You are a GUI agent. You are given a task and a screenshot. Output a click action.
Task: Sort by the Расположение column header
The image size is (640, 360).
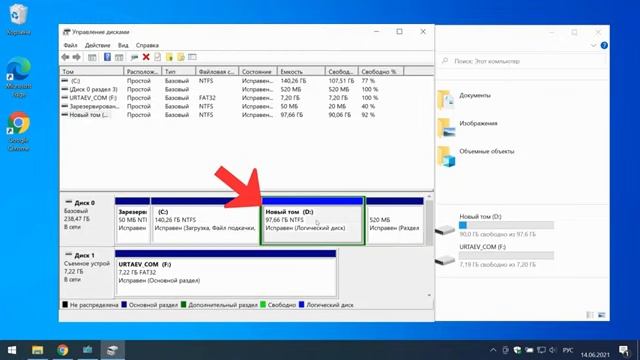click(142, 71)
